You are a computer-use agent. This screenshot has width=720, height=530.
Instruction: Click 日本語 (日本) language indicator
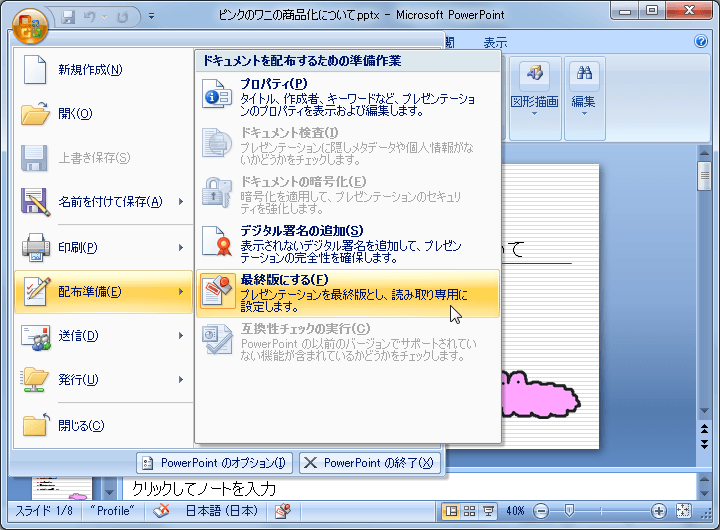pos(222,511)
